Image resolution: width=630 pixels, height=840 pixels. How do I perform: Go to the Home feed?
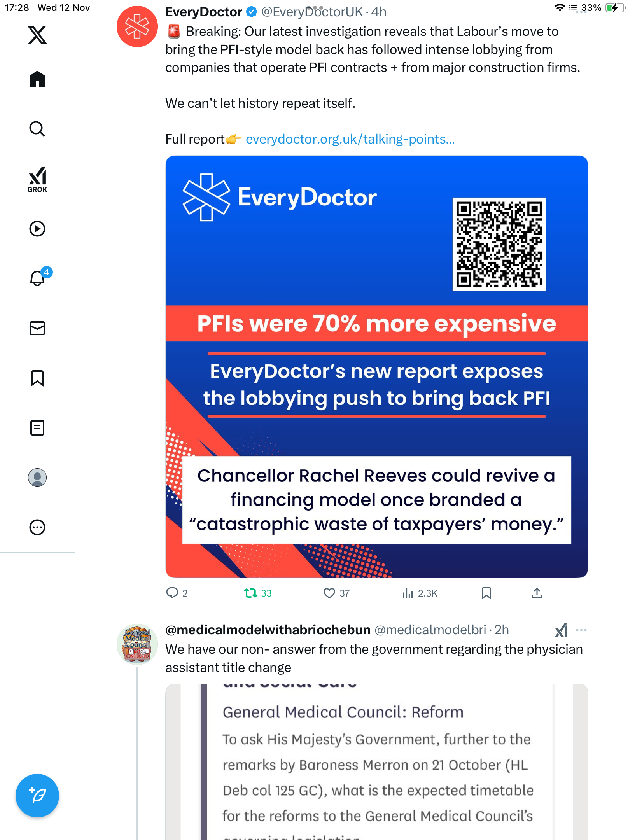click(37, 79)
